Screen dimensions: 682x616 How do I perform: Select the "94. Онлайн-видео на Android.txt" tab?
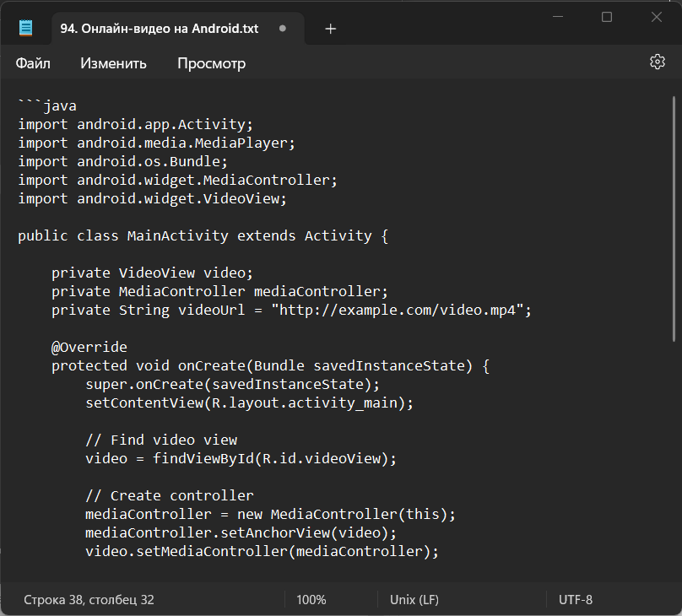(159, 29)
